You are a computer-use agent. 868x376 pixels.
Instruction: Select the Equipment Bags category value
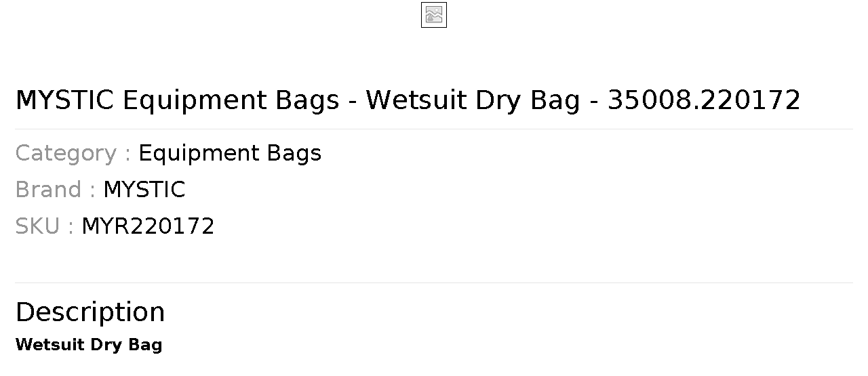[230, 153]
